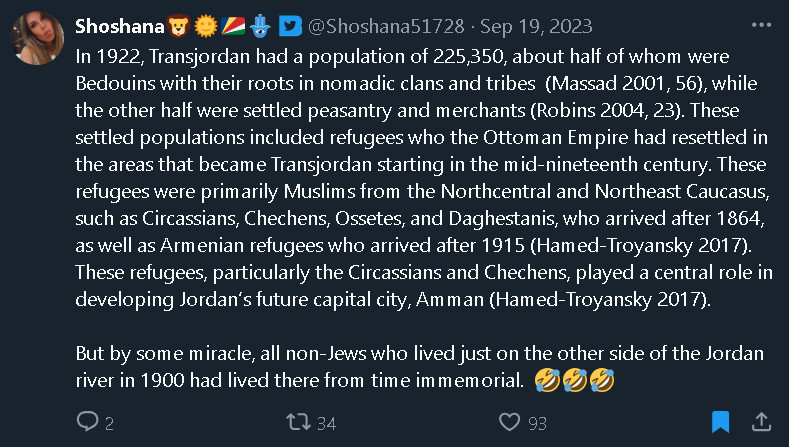The height and width of the screenshot is (447, 789).
Task: Click the reply speech bubble icon
Action: pos(87,422)
